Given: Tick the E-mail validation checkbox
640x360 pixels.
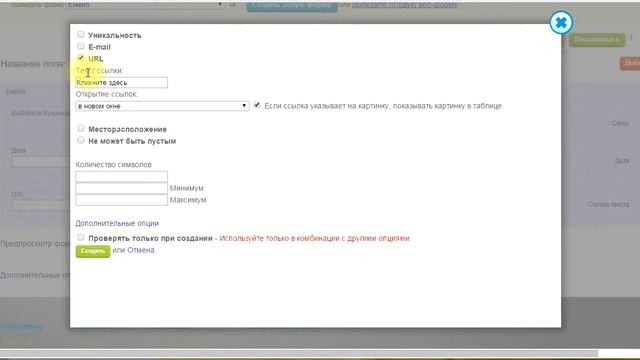Looking at the screenshot, I should pyautogui.click(x=81, y=46).
